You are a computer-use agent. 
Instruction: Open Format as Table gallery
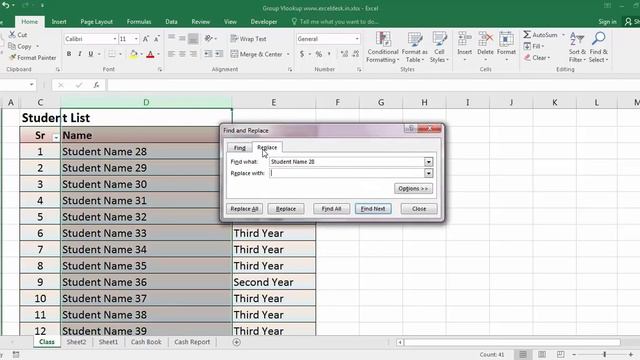(x=415, y=47)
